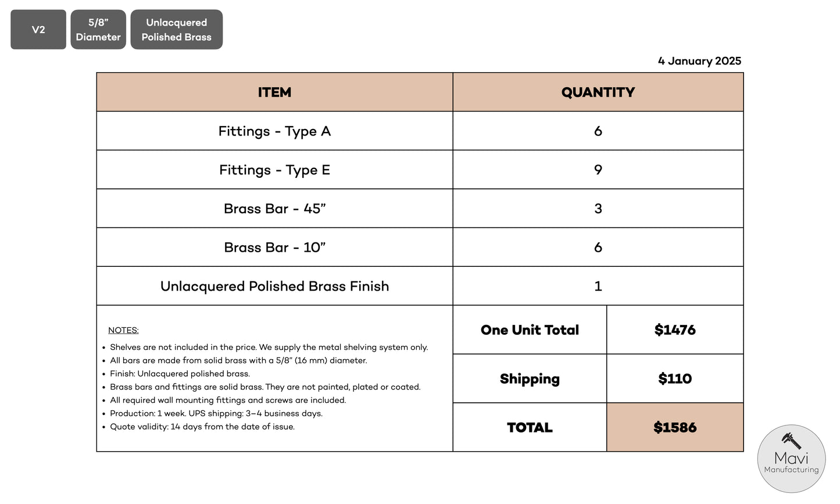The image size is (840, 504).
Task: Click the highlighted $1586 total cell
Action: [675, 428]
